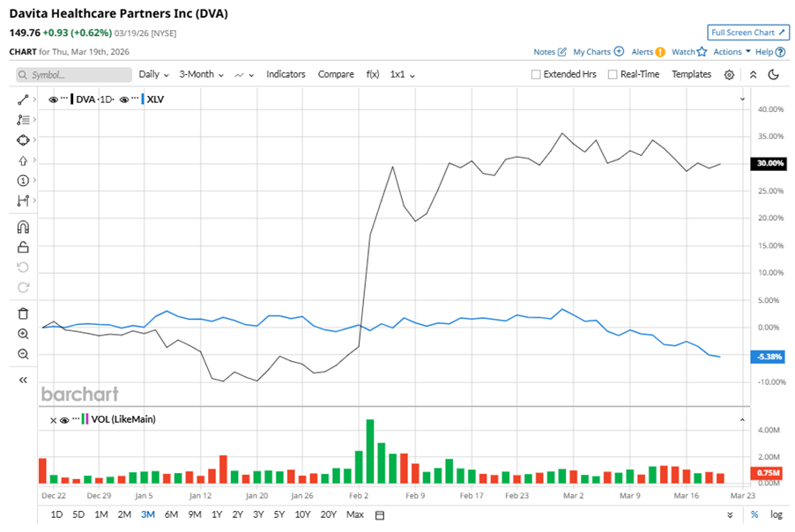Image resolution: width=795 pixels, height=532 pixels.
Task: Open chart settings gear icon
Action: 729,75
